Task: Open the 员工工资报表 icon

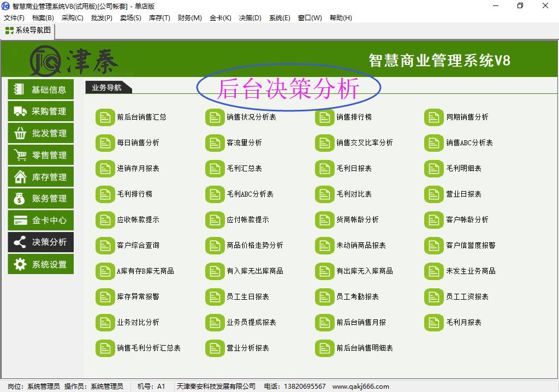Action: (x=433, y=296)
